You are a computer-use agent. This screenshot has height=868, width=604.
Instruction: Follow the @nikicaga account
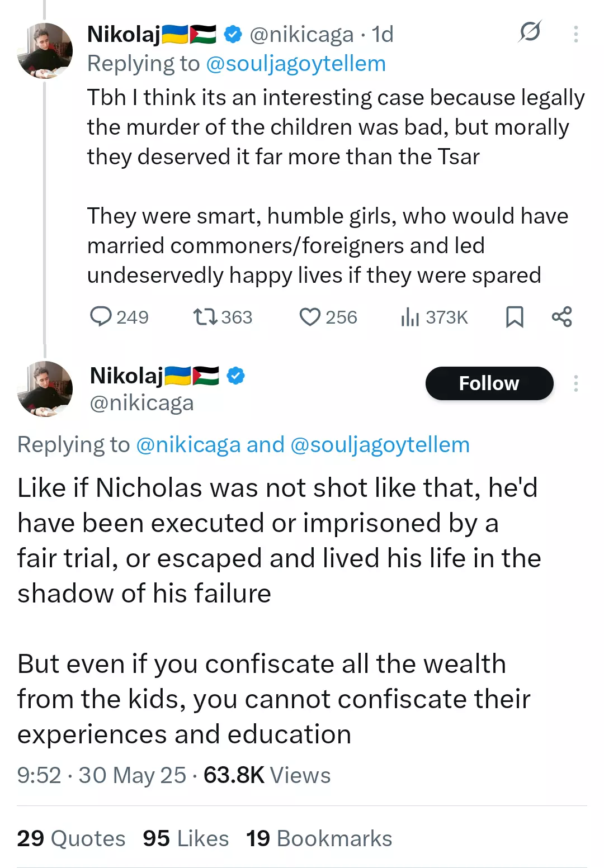pyautogui.click(x=489, y=383)
